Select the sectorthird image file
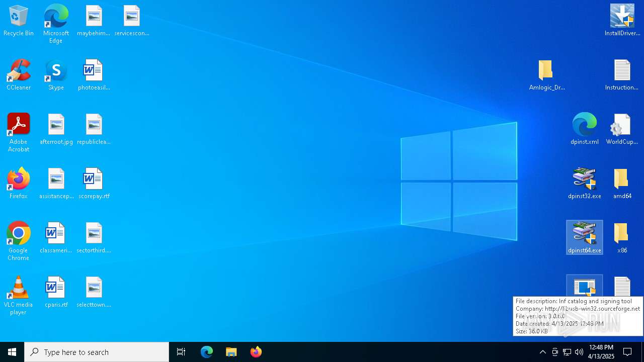The image size is (644, 362). pos(94,238)
